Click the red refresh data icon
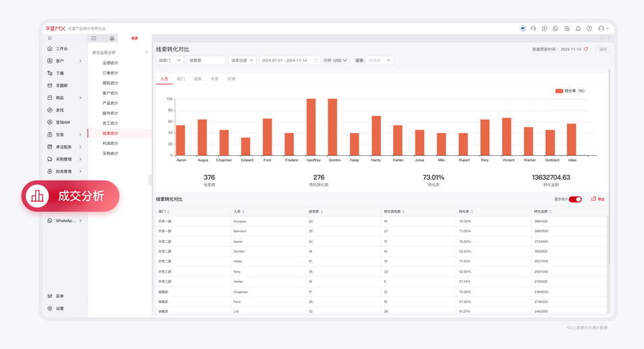Image resolution: width=644 pixels, height=349 pixels. click(x=586, y=49)
